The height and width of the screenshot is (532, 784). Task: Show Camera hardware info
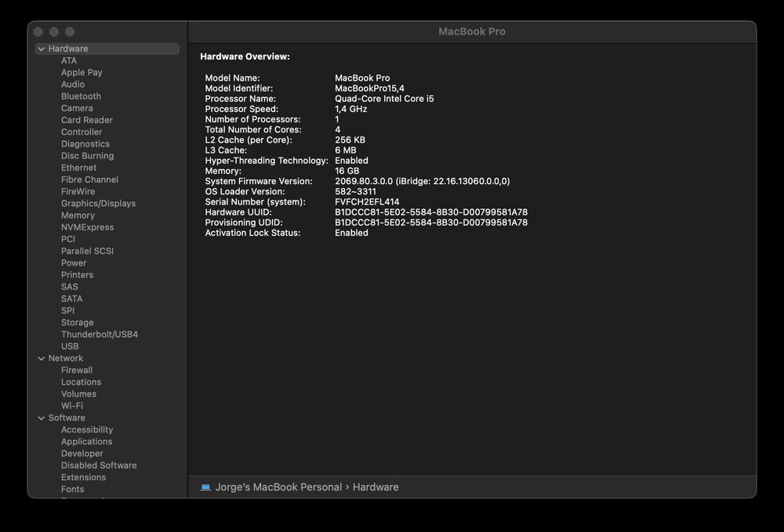(77, 108)
